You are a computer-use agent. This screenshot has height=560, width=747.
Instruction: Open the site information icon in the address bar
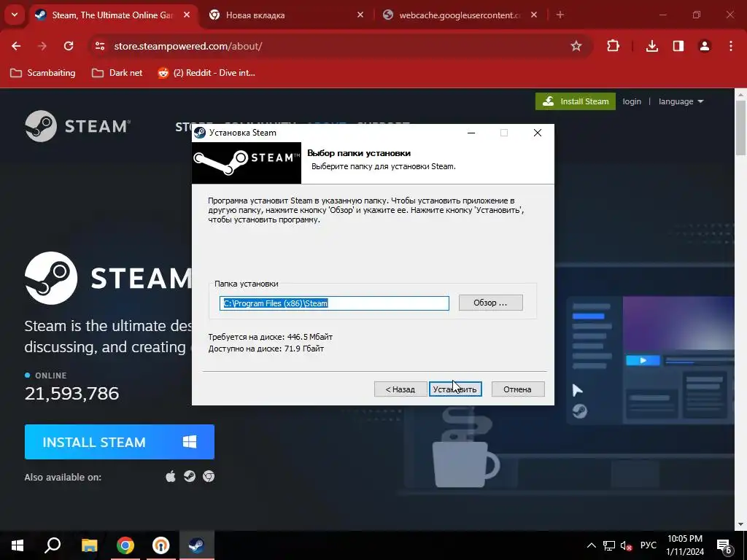tap(99, 46)
